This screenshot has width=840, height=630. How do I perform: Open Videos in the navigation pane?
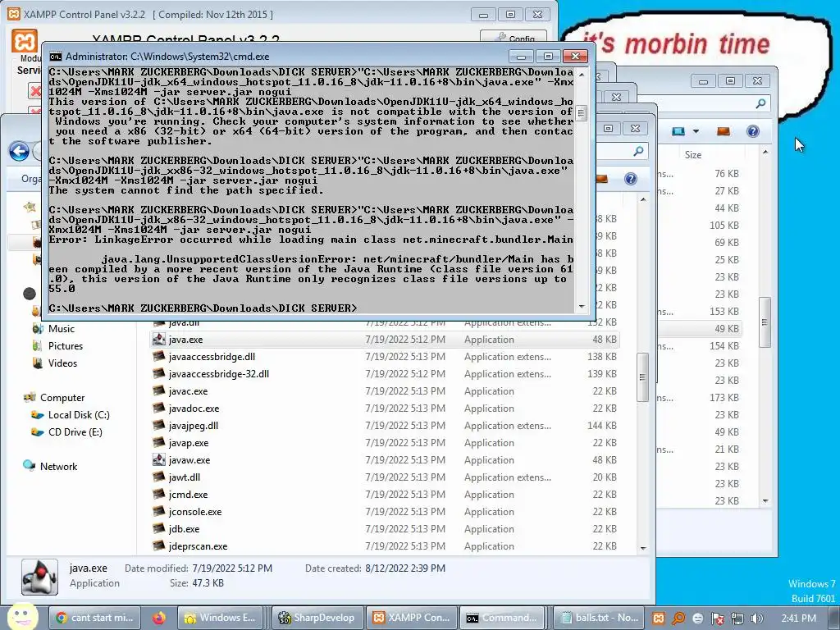62,363
